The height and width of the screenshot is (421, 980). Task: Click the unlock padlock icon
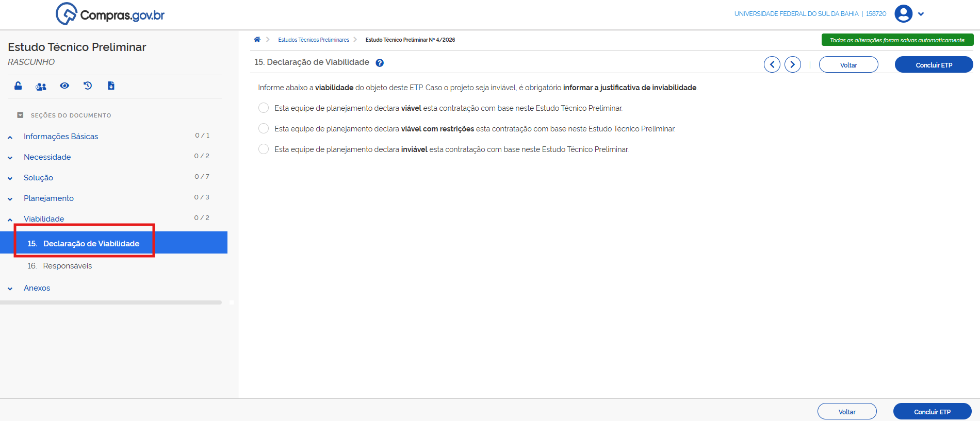click(x=18, y=86)
